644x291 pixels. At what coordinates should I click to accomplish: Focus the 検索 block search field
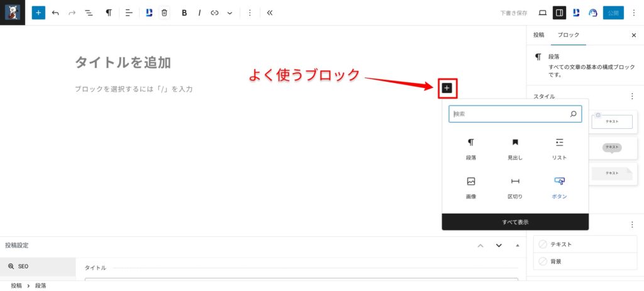[x=515, y=114]
